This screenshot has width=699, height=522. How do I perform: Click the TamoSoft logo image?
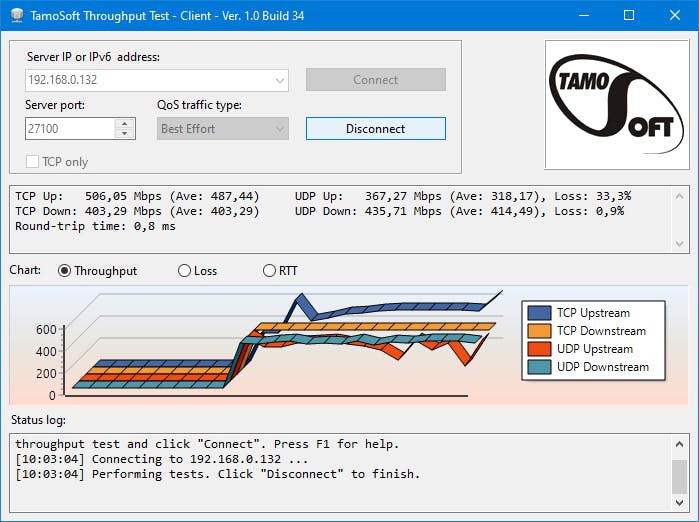(x=617, y=105)
